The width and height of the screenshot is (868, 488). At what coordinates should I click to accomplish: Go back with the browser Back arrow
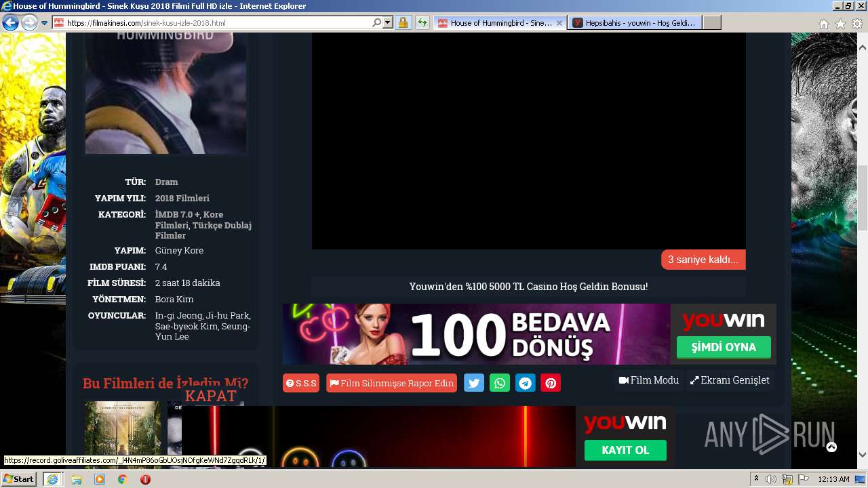pos(10,23)
